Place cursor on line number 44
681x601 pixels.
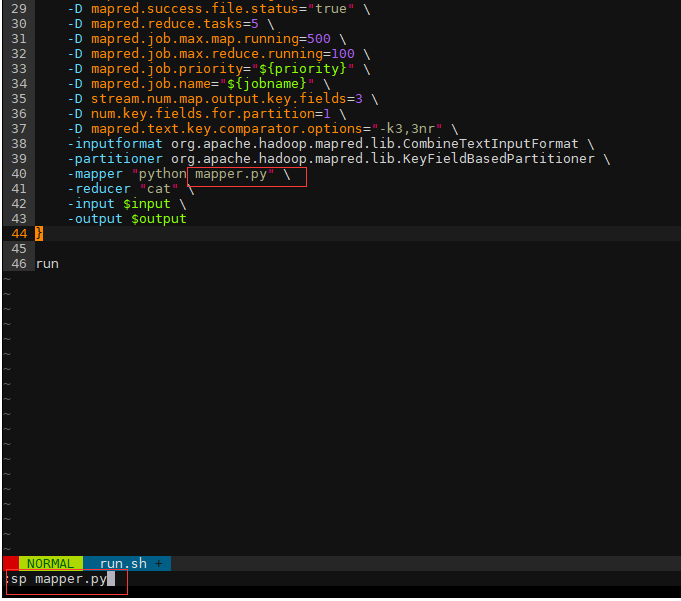coord(19,234)
